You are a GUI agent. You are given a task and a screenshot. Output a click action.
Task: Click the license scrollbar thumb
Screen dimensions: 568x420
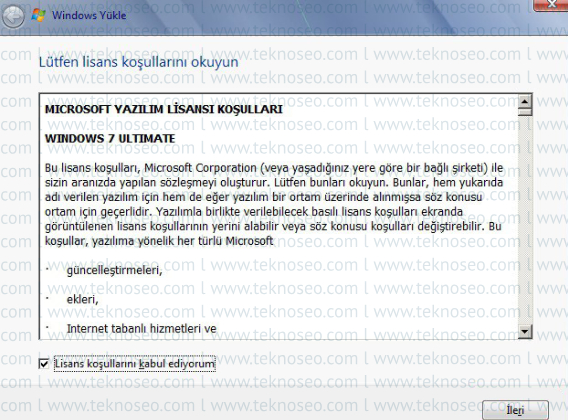coord(525,112)
